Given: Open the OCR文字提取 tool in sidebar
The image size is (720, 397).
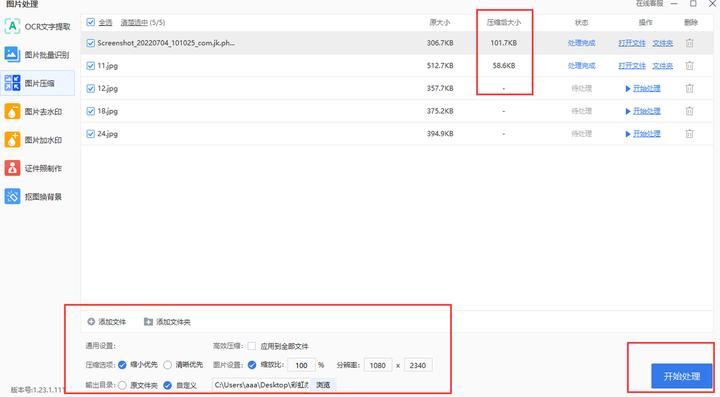Looking at the screenshot, I should [37, 26].
